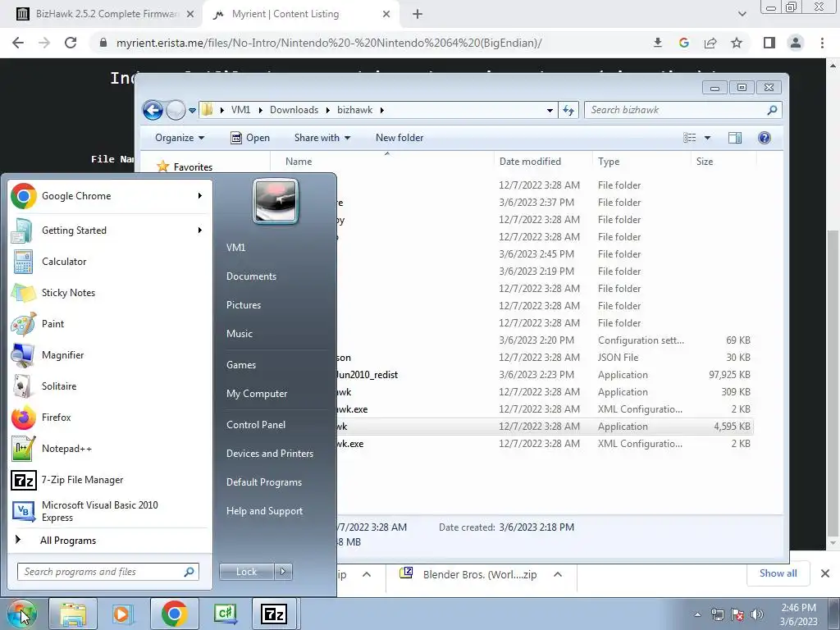Image resolution: width=840 pixels, height=630 pixels.
Task: Open Documents from Start menu
Action: (x=251, y=276)
